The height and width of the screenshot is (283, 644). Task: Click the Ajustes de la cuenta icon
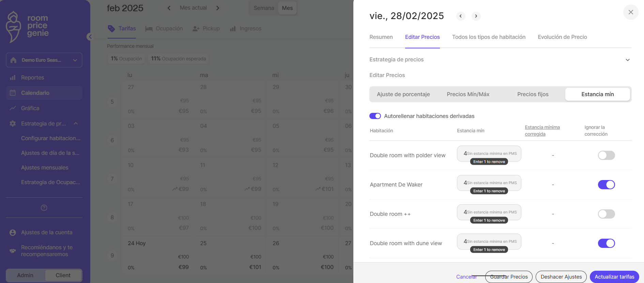13,233
